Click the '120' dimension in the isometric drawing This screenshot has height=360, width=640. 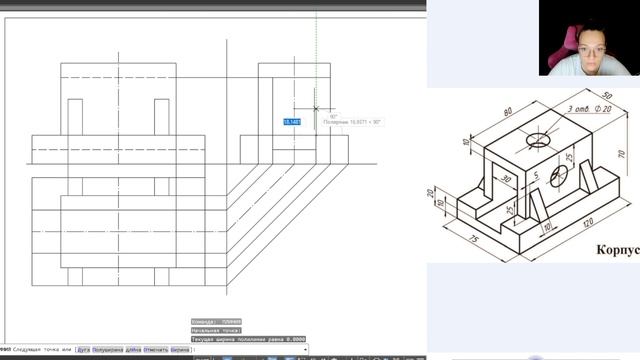pyautogui.click(x=587, y=223)
